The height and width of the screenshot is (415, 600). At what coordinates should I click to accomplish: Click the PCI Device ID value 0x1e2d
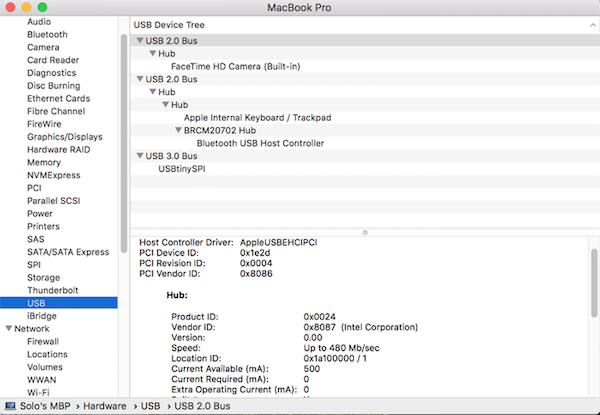tap(255, 253)
